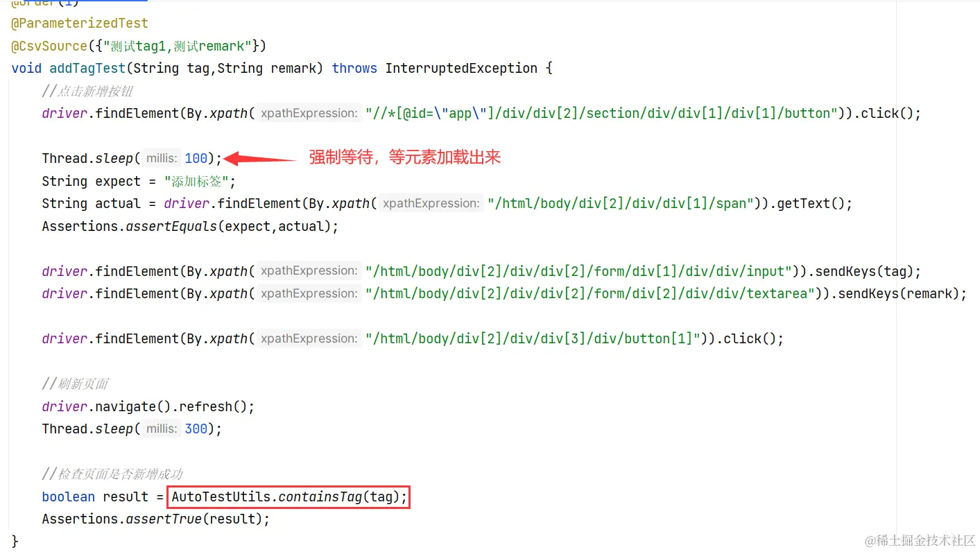Click the @CsvSource annotation name
The height and width of the screenshot is (552, 980).
49,46
